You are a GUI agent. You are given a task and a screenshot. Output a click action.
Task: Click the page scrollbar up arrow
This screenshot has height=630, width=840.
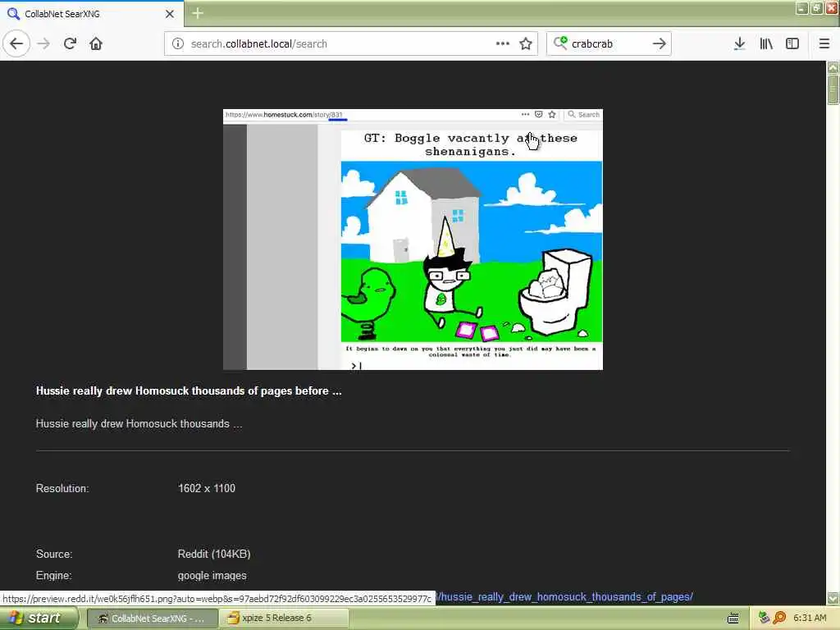833,67
